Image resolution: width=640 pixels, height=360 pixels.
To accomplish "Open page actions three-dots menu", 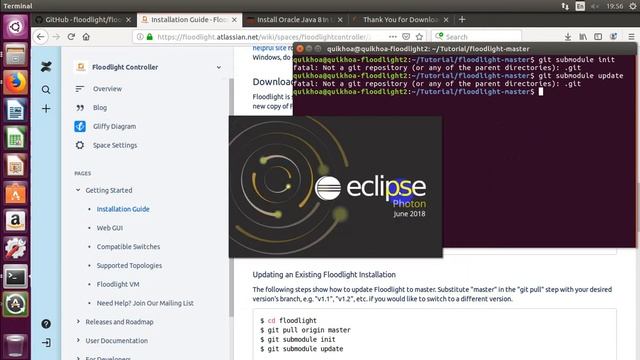I will coord(393,37).
